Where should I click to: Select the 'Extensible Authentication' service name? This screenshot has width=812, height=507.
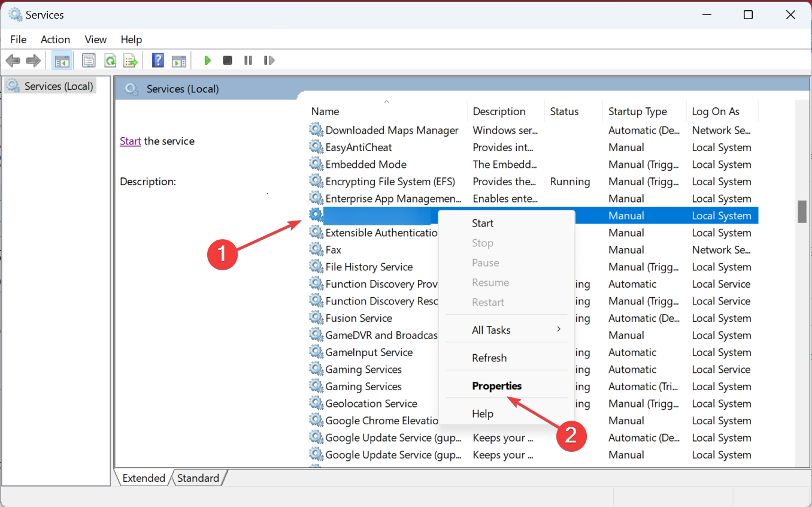pyautogui.click(x=382, y=233)
